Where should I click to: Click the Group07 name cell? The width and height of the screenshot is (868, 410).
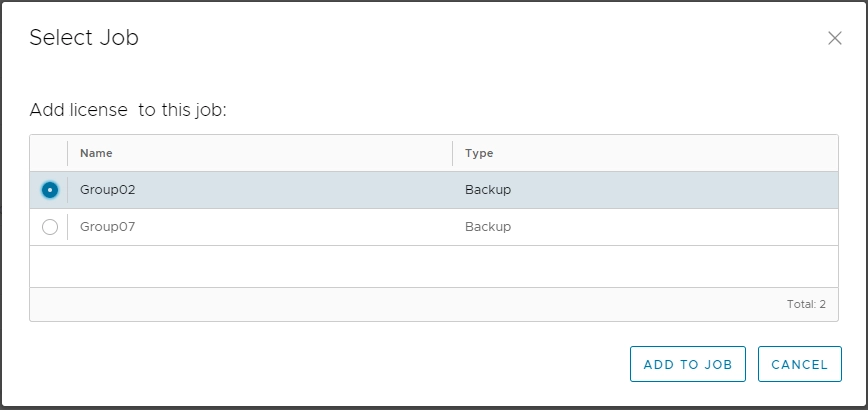(x=107, y=227)
